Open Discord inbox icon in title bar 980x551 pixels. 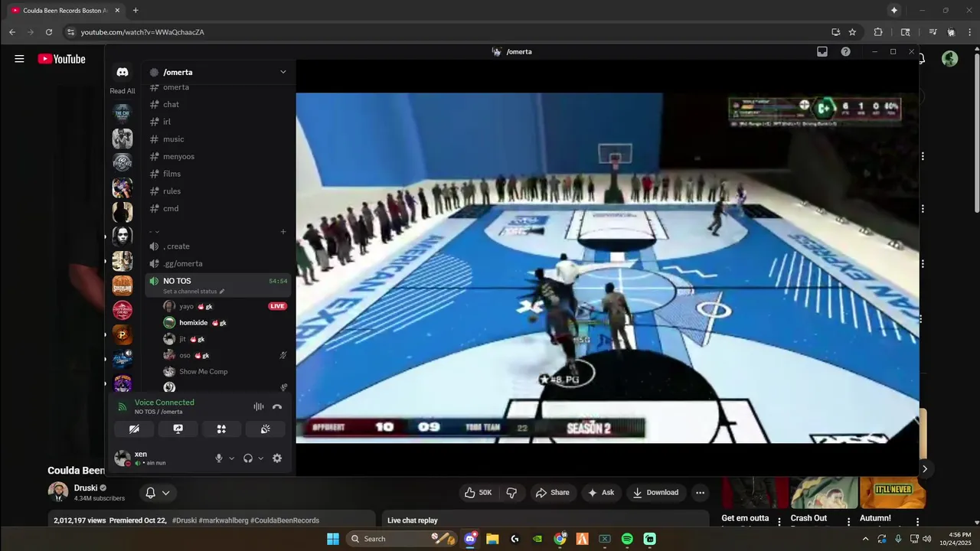tap(822, 52)
